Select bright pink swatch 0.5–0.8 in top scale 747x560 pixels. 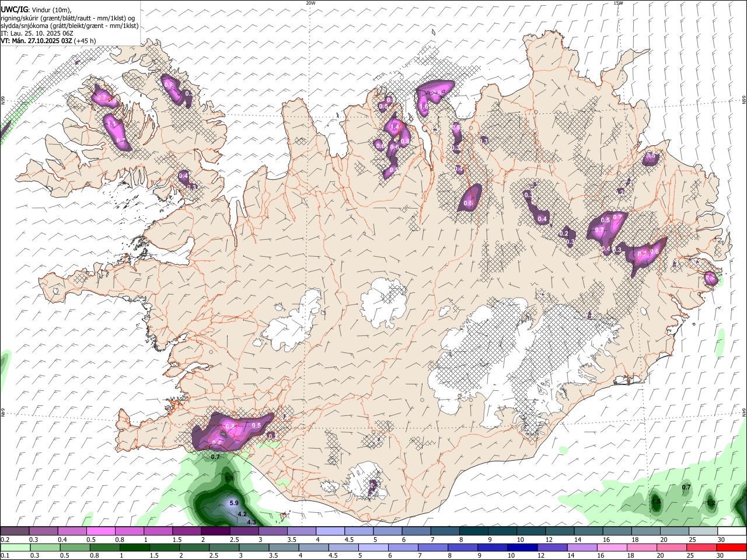(100, 531)
